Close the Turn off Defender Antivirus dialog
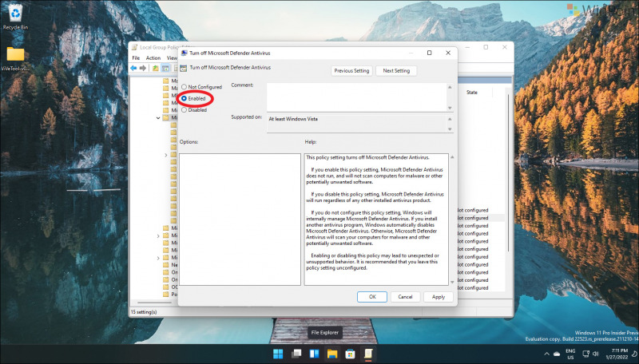639x364 pixels. (x=448, y=53)
